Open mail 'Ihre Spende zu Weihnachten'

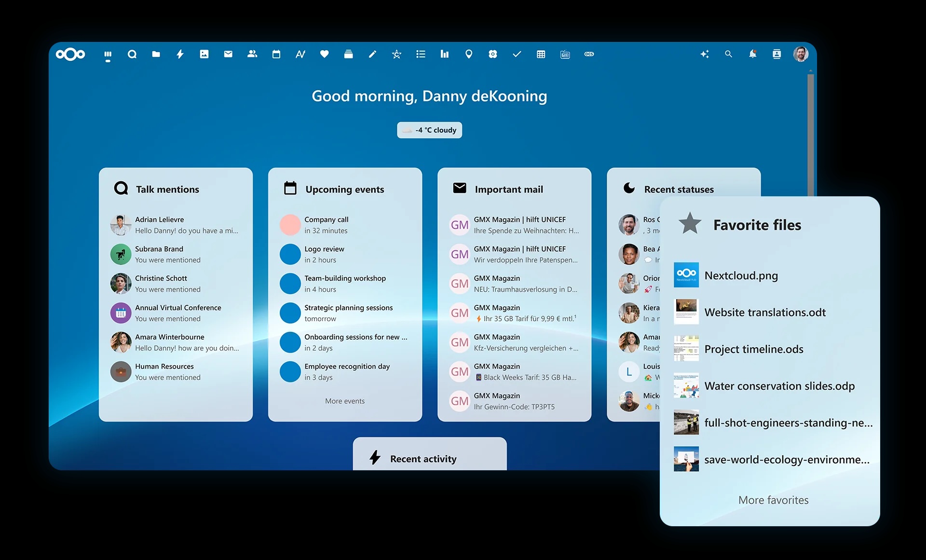click(514, 225)
